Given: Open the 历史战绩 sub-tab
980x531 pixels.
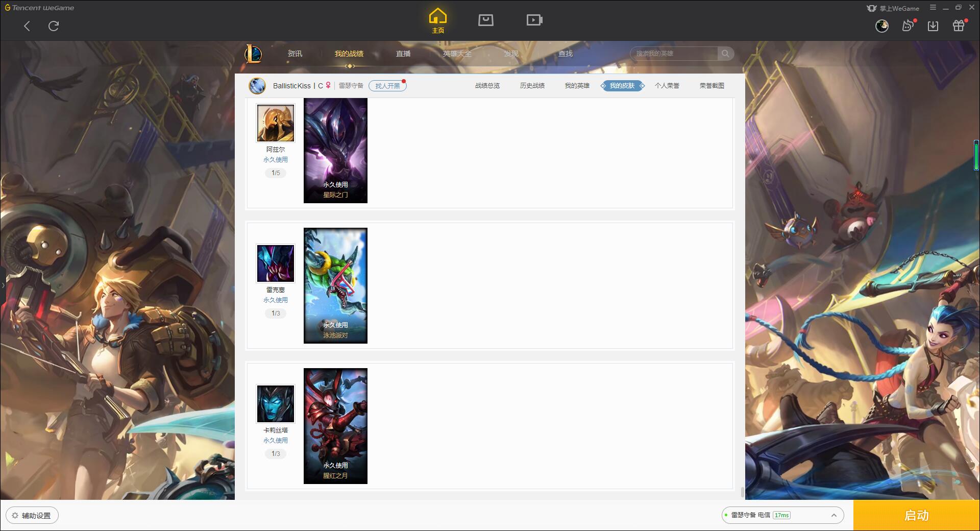Looking at the screenshot, I should 532,86.
